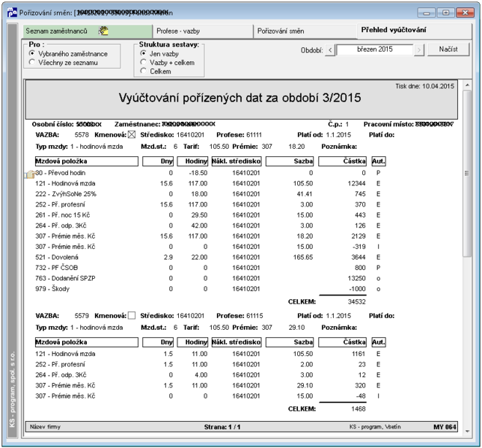Select row 732 - PF ČSOB
The height and width of the screenshot is (448, 482).
pos(208,268)
